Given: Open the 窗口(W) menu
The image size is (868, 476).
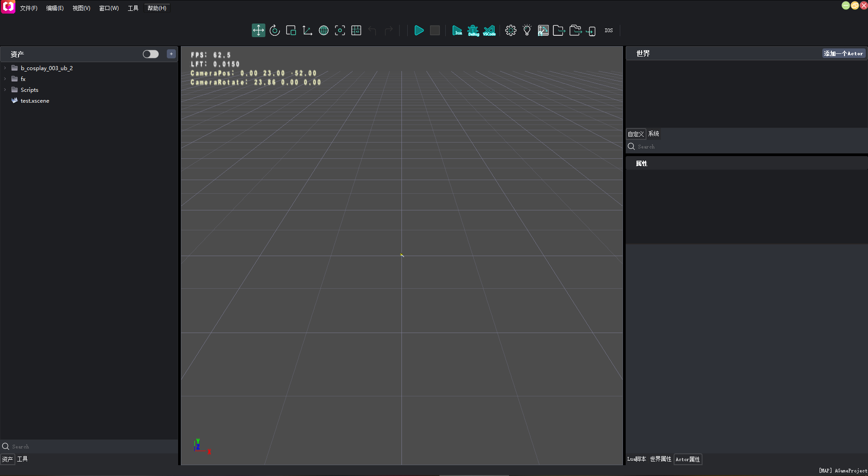Looking at the screenshot, I should point(109,8).
